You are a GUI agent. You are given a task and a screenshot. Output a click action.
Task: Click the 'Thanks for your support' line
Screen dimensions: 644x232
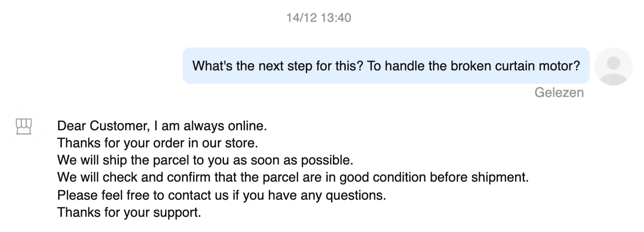[129, 212]
